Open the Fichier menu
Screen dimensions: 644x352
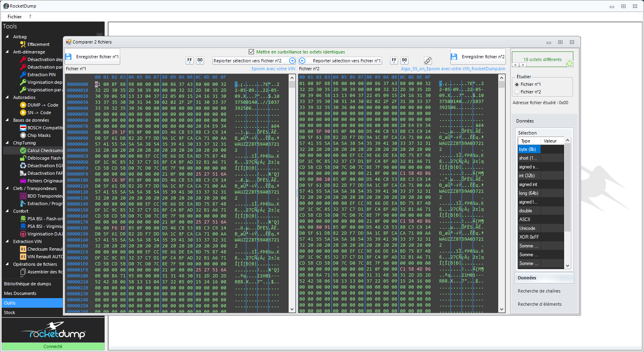pos(14,17)
